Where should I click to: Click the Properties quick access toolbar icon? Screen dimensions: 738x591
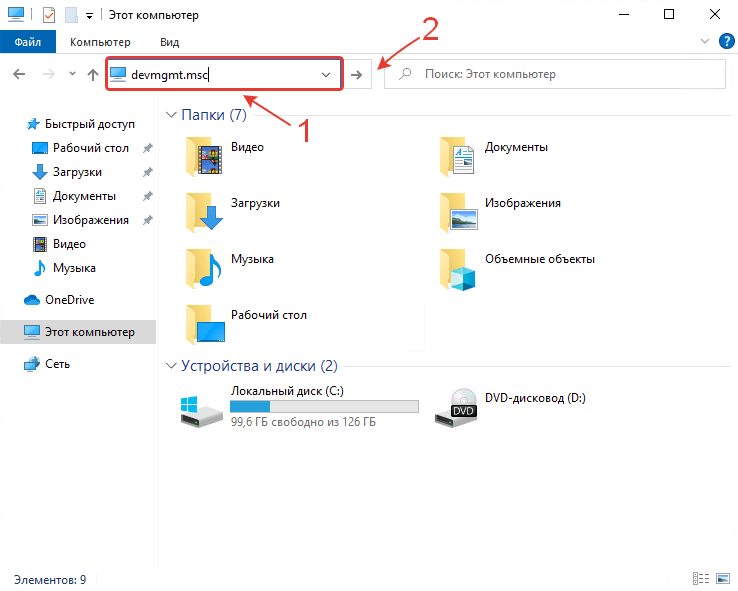(x=49, y=15)
